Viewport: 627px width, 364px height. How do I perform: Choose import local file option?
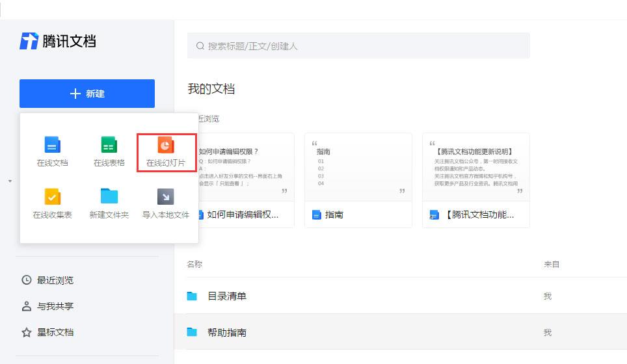point(166,203)
